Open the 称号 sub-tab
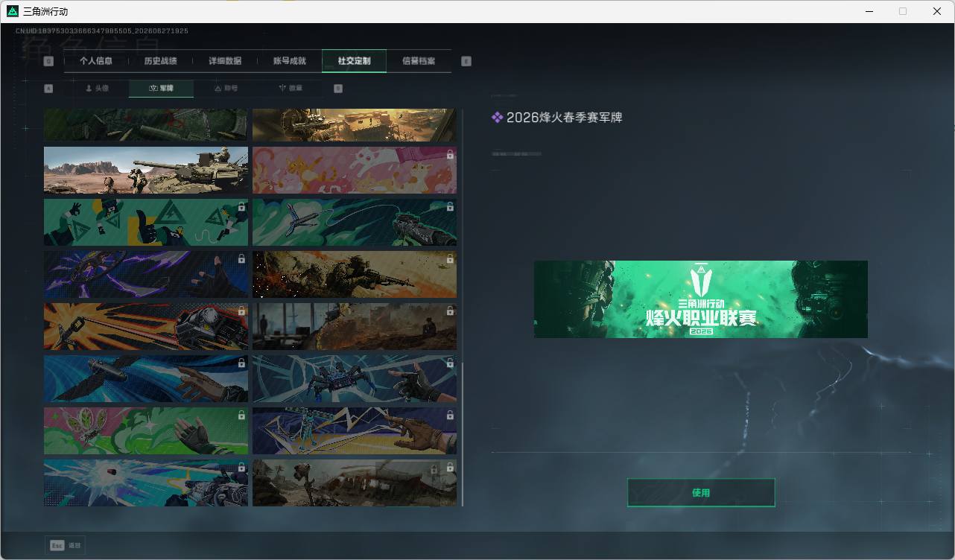The image size is (955, 560). (x=226, y=88)
